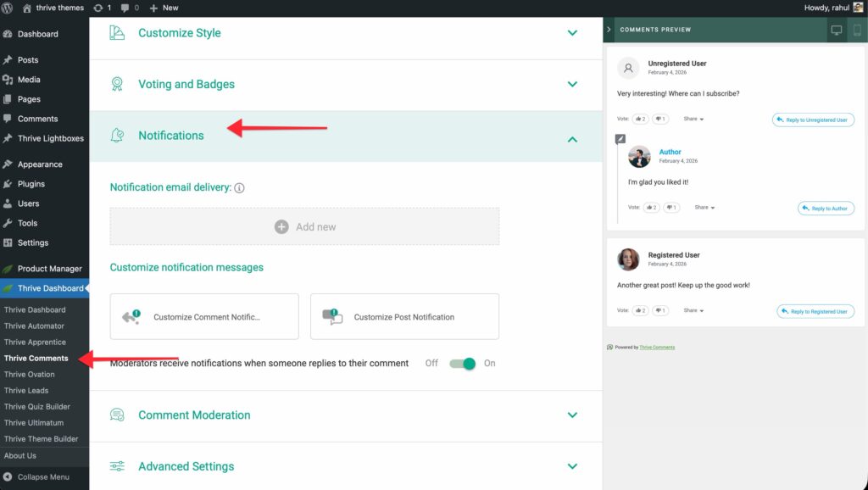868x490 pixels.
Task: Click Reply to Unregistered User button
Action: point(813,120)
